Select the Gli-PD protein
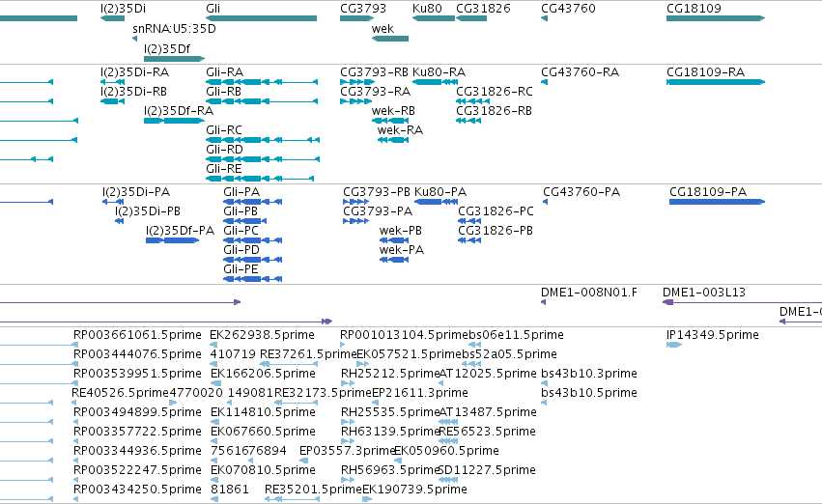 click(x=241, y=250)
